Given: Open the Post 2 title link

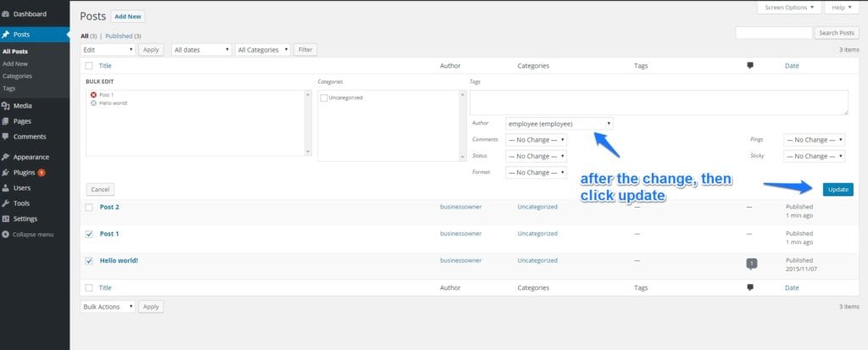Looking at the screenshot, I should (109, 207).
